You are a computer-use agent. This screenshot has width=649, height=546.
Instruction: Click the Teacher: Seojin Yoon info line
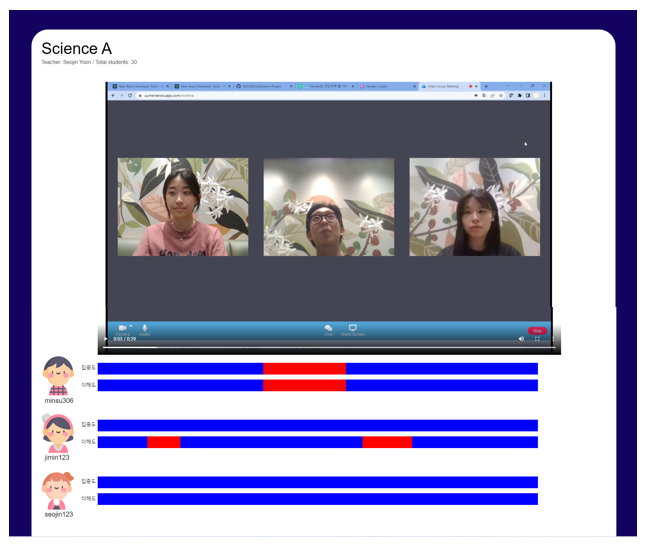coord(89,62)
